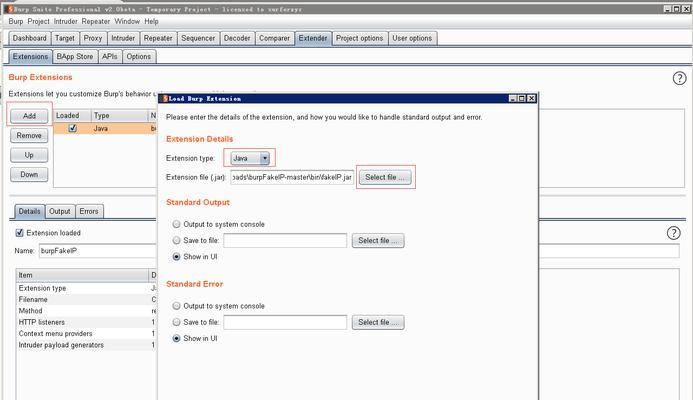The image size is (693, 400).
Task: Open the Extension type dropdown
Action: pos(264,158)
